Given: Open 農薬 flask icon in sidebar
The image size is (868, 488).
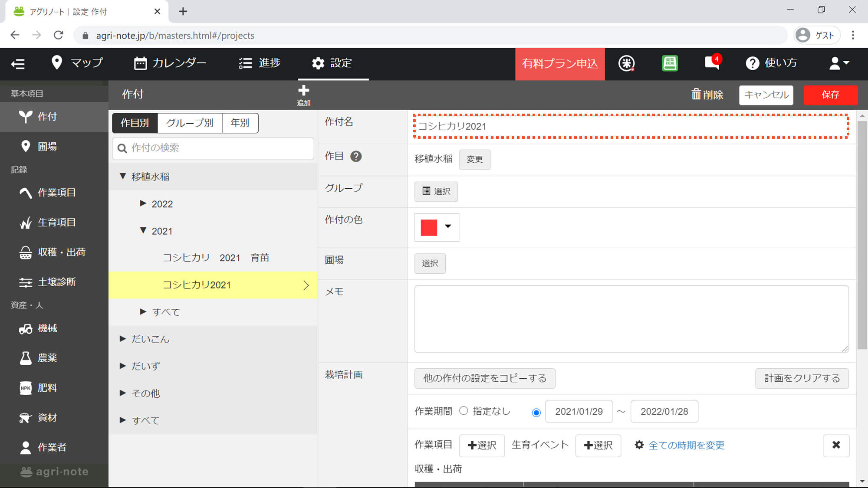Looking at the screenshot, I should 54,358.
